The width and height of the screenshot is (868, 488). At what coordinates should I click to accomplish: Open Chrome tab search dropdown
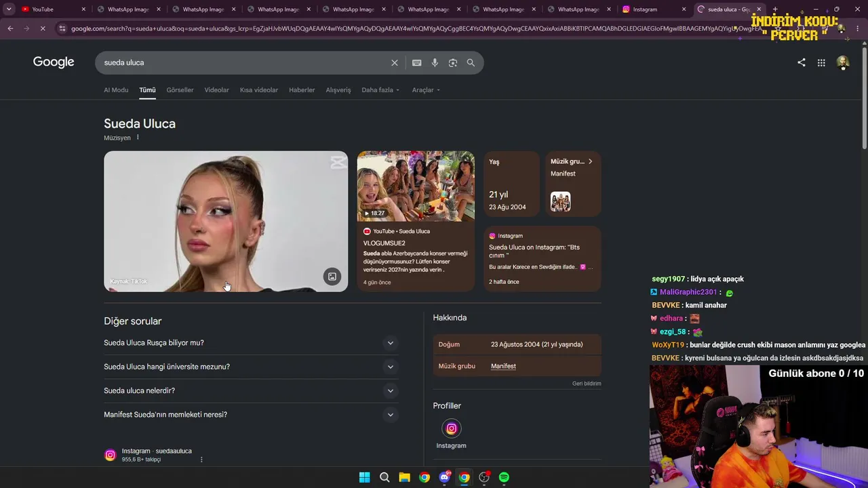[9, 9]
